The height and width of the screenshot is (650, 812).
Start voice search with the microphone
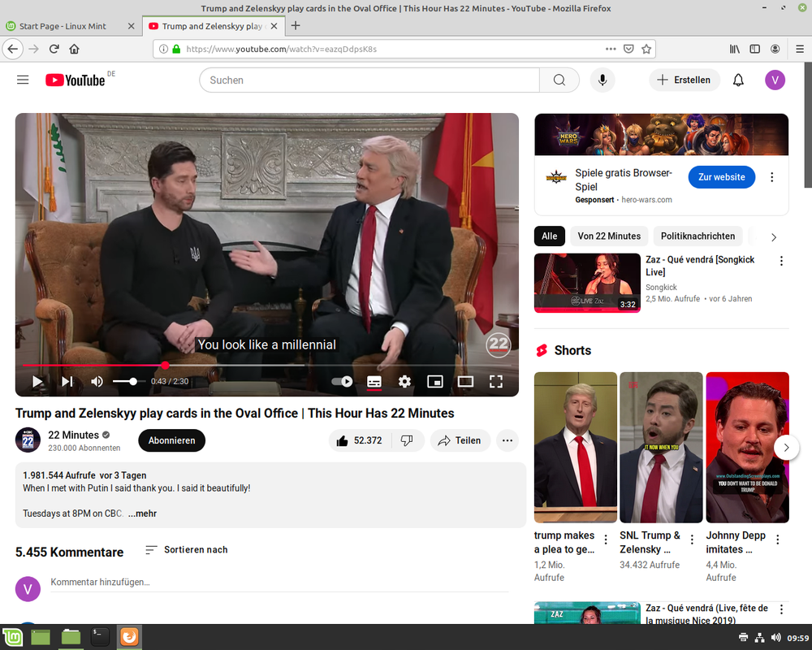tap(603, 80)
